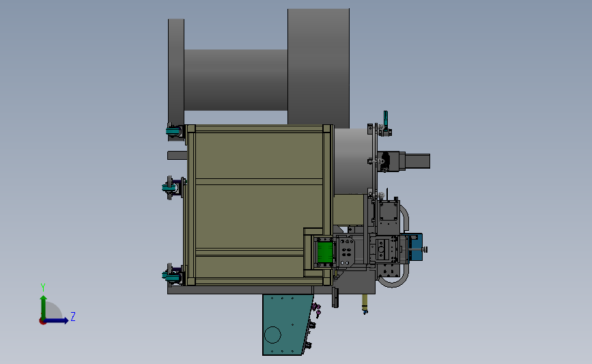592x364 pixels.
Task: Click the red origin ball of the triad
Action: pyautogui.click(x=42, y=322)
